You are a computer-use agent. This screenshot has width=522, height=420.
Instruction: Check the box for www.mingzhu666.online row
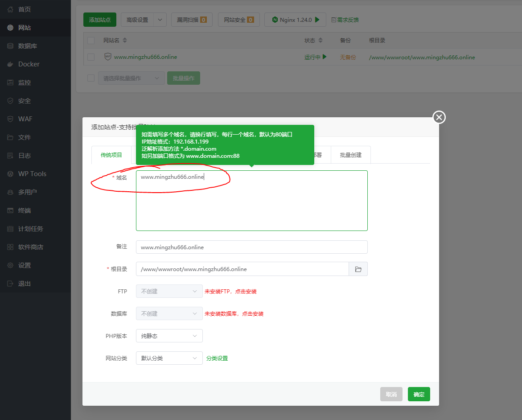coord(91,57)
